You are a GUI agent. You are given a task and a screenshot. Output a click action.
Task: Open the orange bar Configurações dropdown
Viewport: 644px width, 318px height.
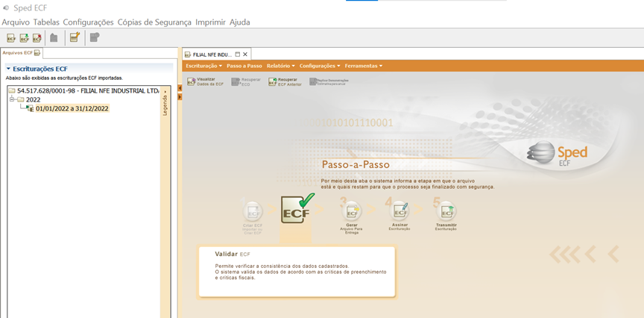click(x=320, y=66)
